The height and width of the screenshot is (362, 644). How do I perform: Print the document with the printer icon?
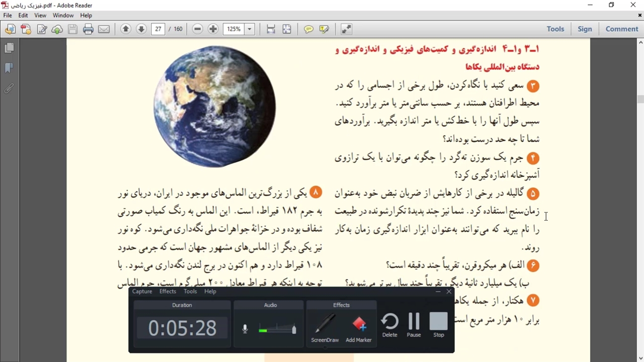89,29
